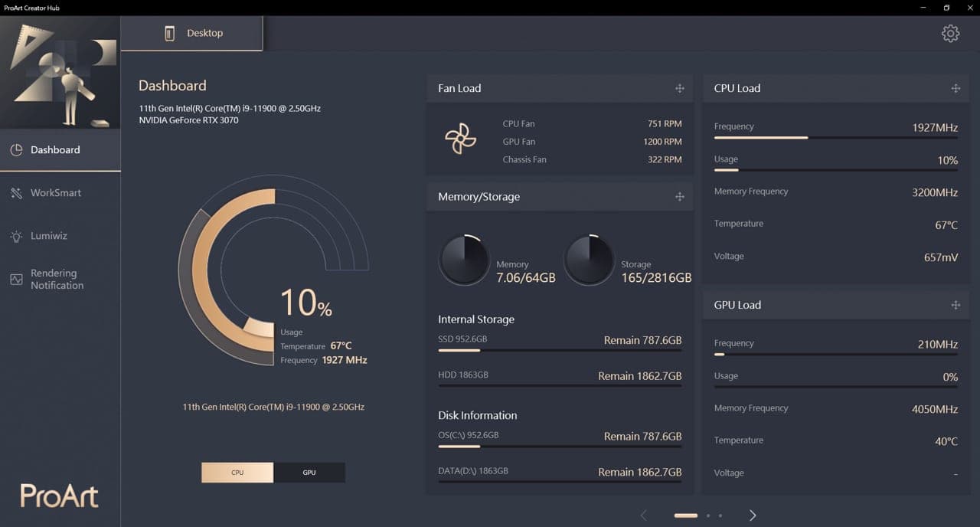Click the GPU Frequency progress bar
This screenshot has width=980, height=527.
(836, 355)
